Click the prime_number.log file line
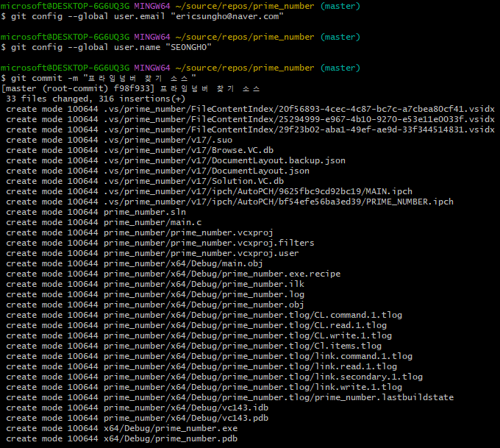 155,294
